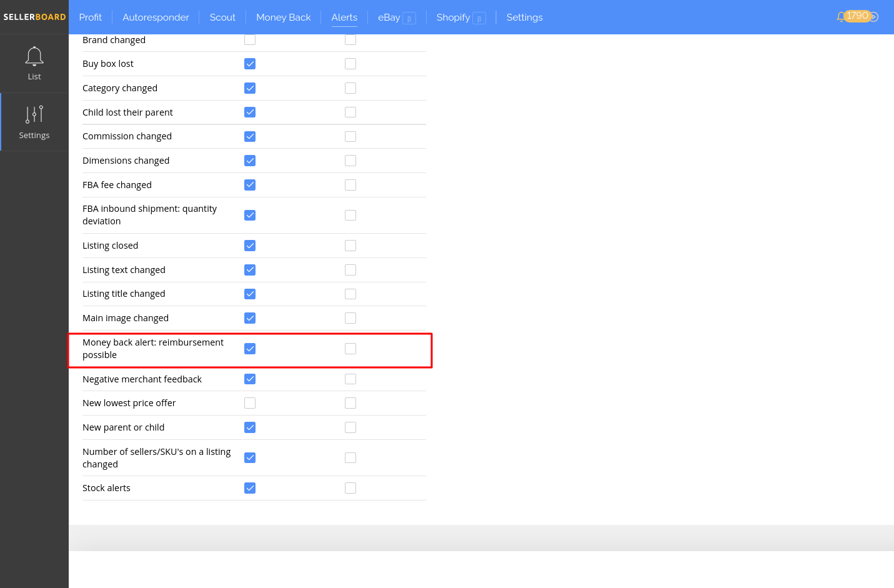Check the second column checkbox for Stock alerts
This screenshot has width=894, height=588.
click(x=350, y=488)
